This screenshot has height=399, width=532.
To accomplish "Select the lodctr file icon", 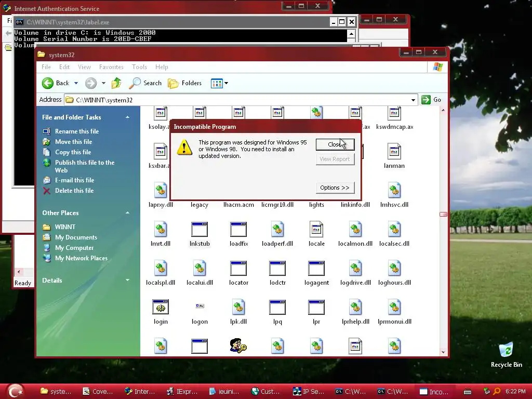I will (277, 269).
